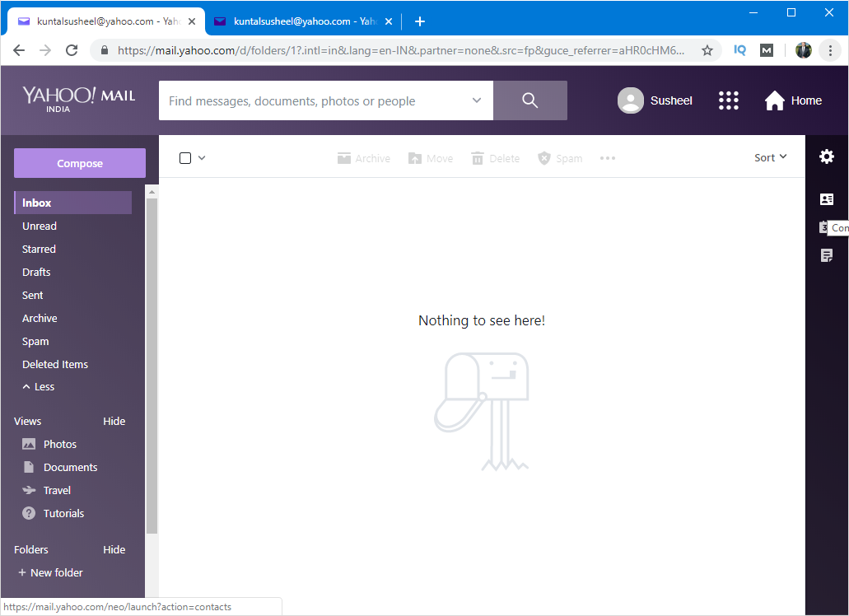The image size is (849, 616).
Task: Open the Tutorials view
Action: [x=53, y=513]
